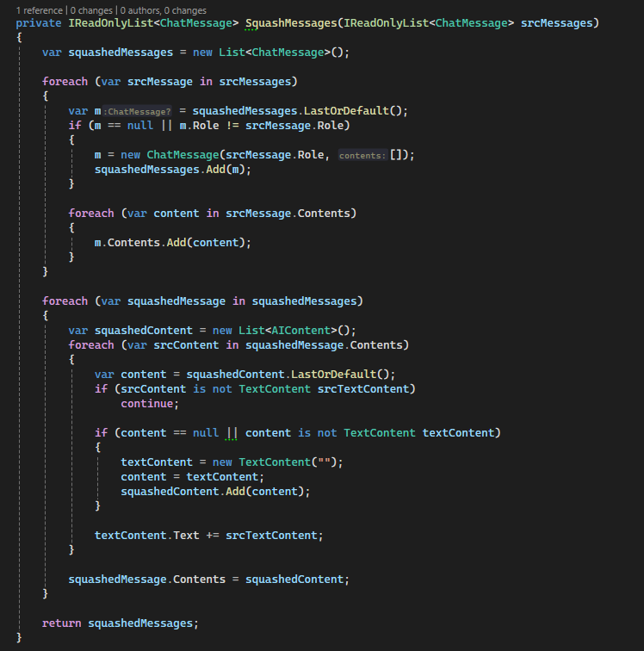Click the ":ChatMessage?" inlay type hint

[137, 111]
